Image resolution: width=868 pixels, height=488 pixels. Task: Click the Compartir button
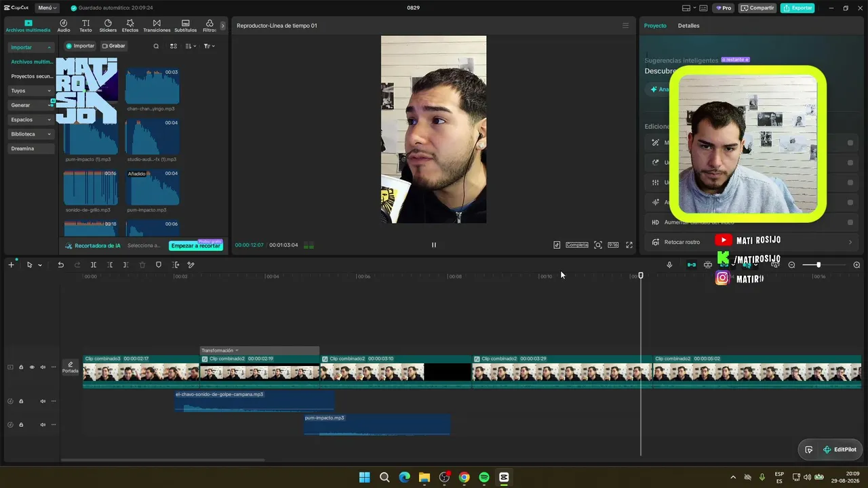(x=757, y=8)
